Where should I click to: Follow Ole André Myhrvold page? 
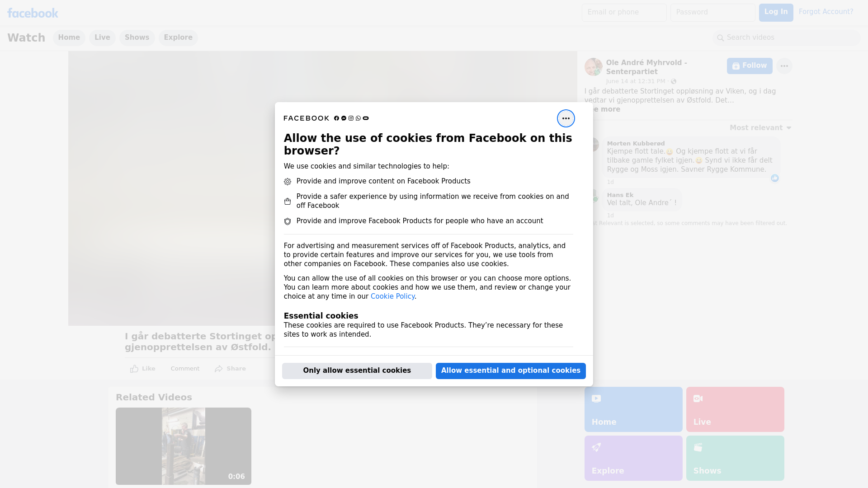pyautogui.click(x=750, y=66)
